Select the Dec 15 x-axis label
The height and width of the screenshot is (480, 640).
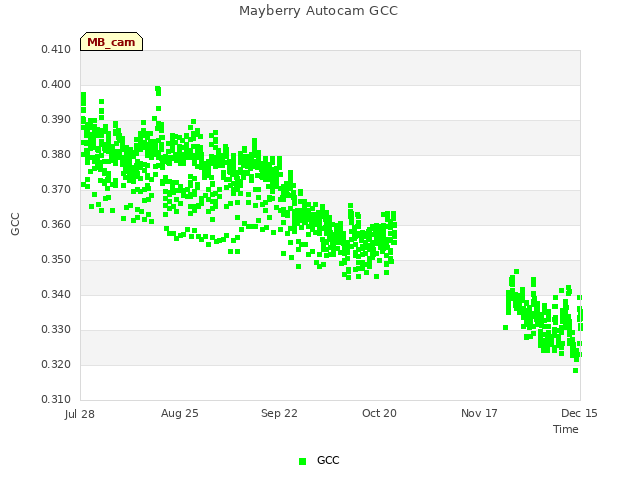click(x=579, y=413)
